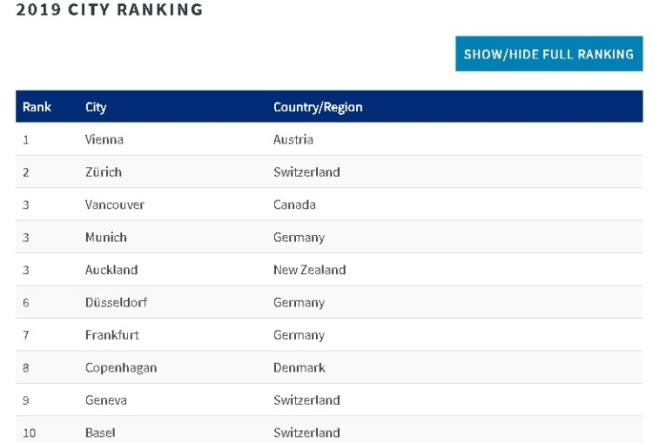653x443 pixels.
Task: Select the Zürich city cell
Action: point(104,172)
